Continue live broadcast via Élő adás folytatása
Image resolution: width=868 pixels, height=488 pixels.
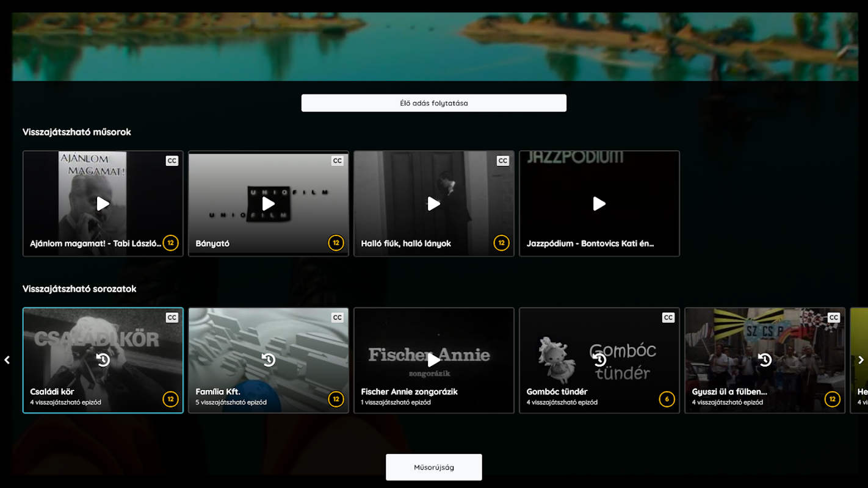click(434, 103)
